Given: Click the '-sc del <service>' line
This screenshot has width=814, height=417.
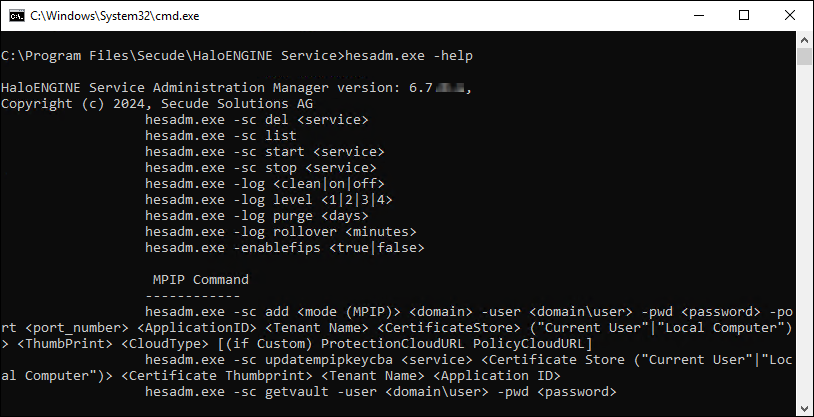Looking at the screenshot, I should pos(256,119).
